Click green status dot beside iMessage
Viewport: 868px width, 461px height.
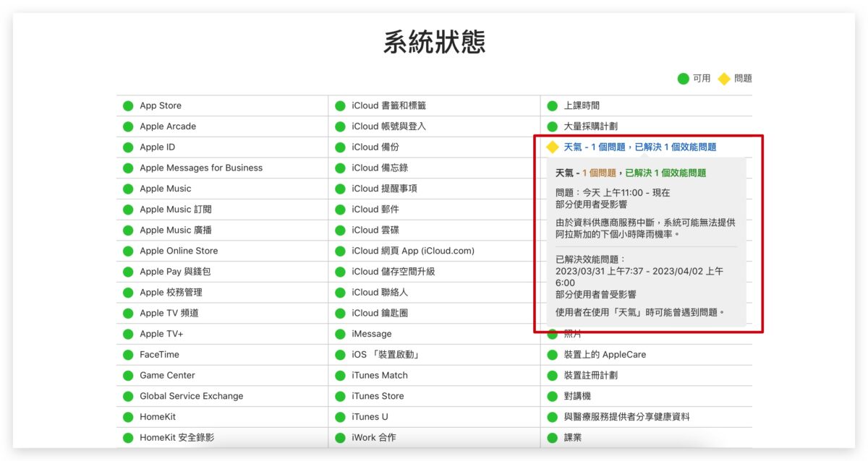tap(340, 334)
